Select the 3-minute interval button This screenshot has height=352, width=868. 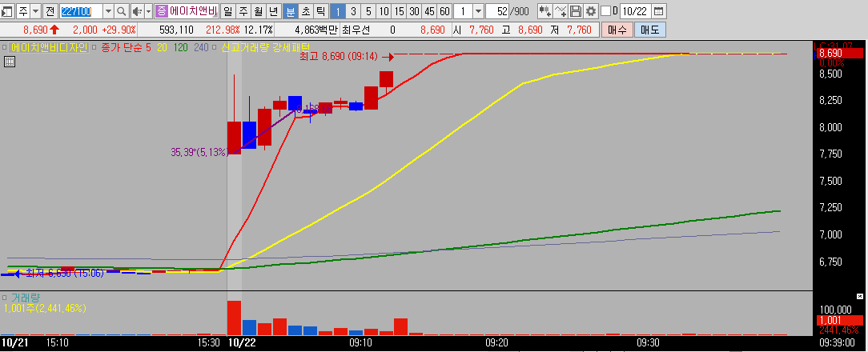pos(353,10)
